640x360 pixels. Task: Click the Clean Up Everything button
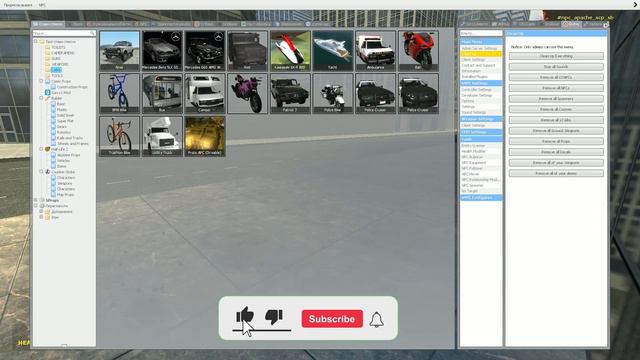(x=556, y=56)
